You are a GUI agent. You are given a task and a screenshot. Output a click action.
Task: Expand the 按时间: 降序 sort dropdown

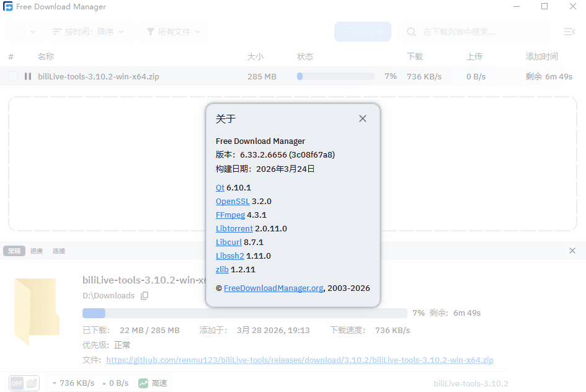coord(89,32)
